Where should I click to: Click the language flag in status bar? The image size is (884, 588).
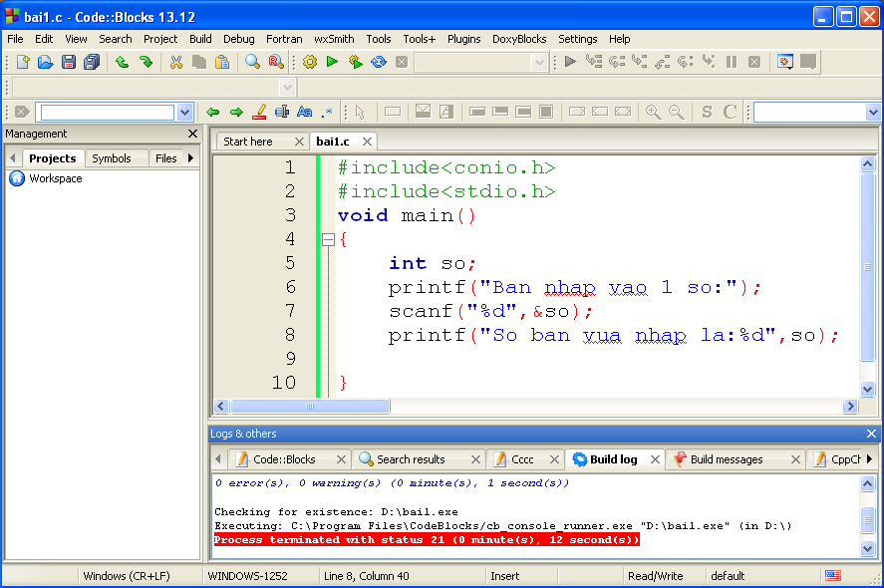pyautogui.click(x=833, y=576)
